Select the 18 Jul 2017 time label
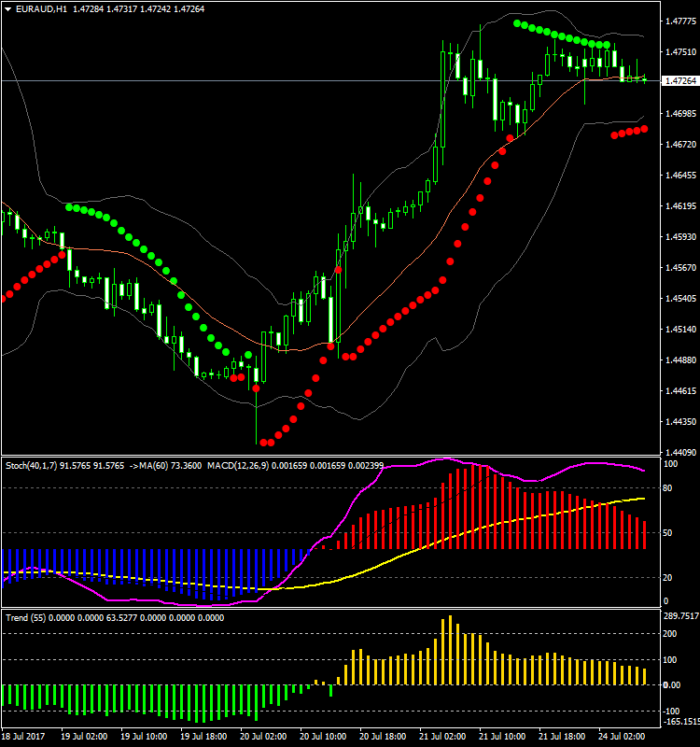Viewport: 700px width, 747px height. [23, 737]
